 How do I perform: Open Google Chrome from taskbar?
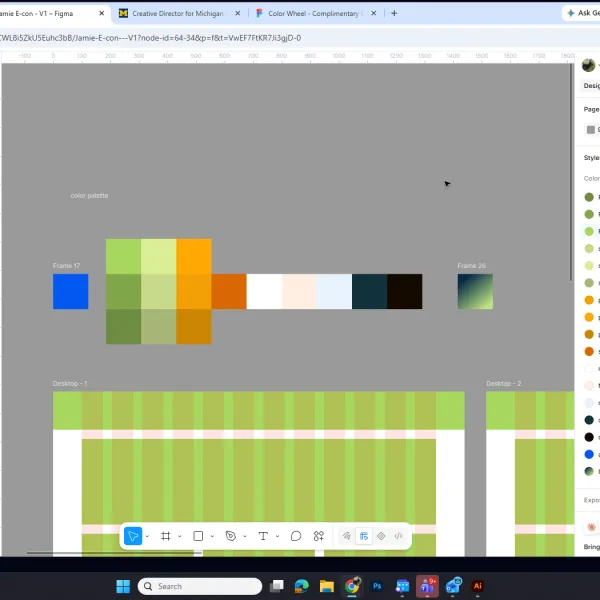[352, 586]
